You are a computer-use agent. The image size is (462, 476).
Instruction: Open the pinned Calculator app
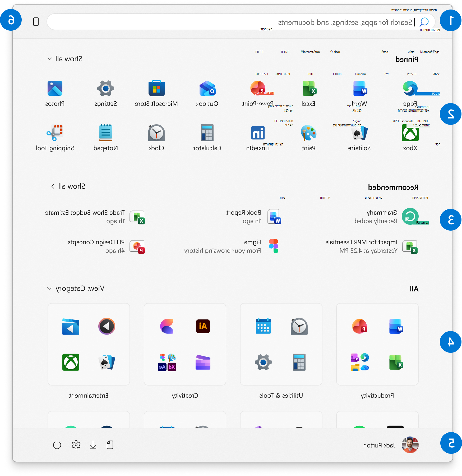(x=207, y=138)
